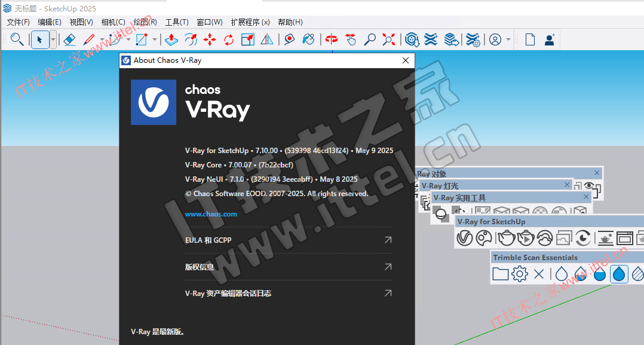Open the 扩展程序 (x) menu

250,22
